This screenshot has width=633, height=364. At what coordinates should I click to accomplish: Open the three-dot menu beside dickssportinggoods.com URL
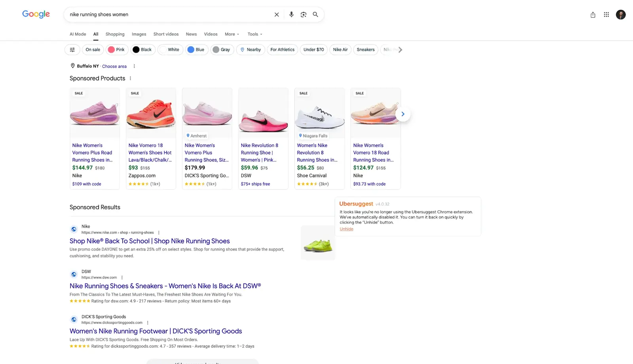coord(148,323)
